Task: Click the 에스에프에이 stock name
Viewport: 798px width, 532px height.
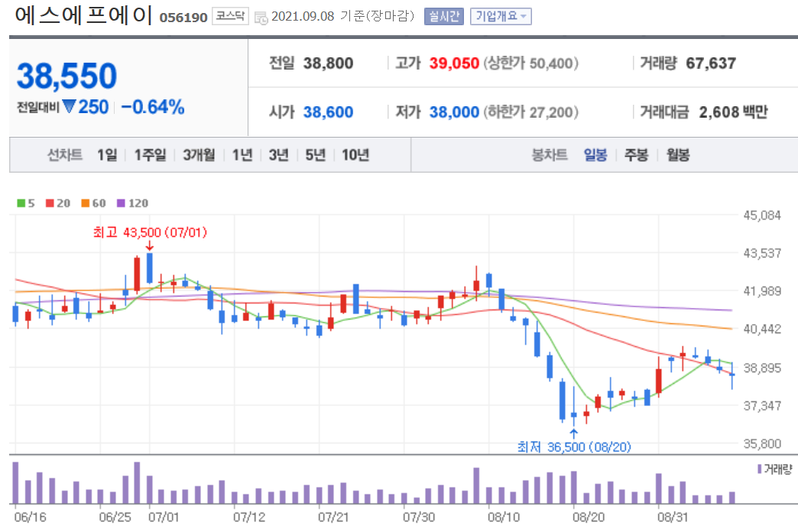Action: click(83, 15)
